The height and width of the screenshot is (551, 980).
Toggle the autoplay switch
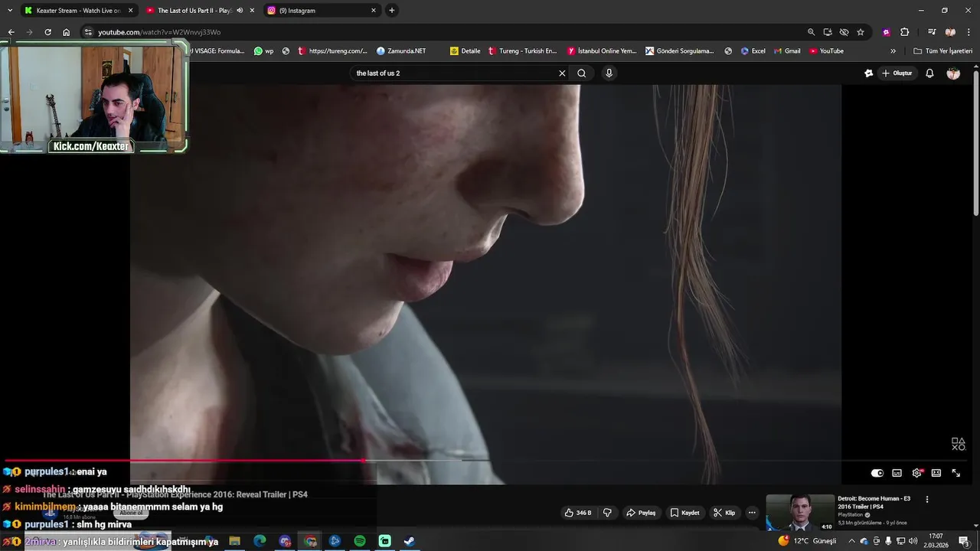click(x=877, y=473)
